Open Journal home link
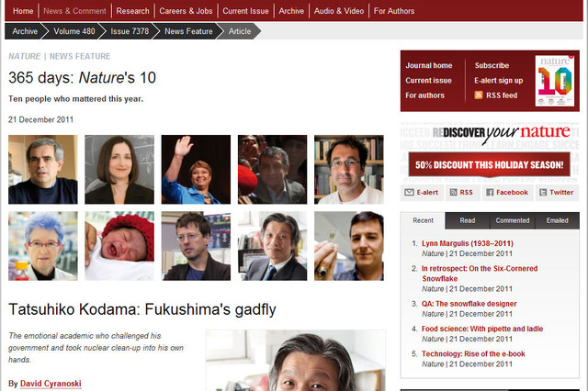The image size is (588, 391). click(429, 65)
